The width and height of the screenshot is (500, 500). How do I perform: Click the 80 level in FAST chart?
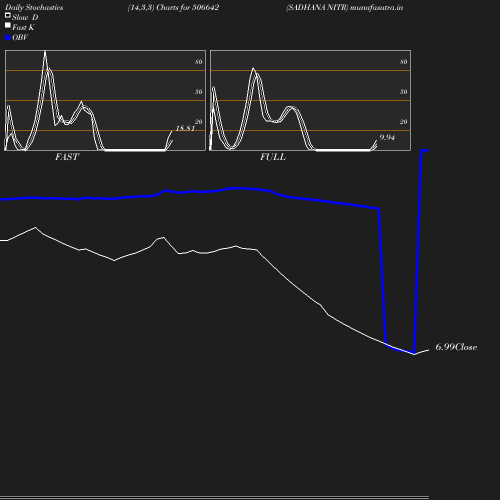point(199,62)
